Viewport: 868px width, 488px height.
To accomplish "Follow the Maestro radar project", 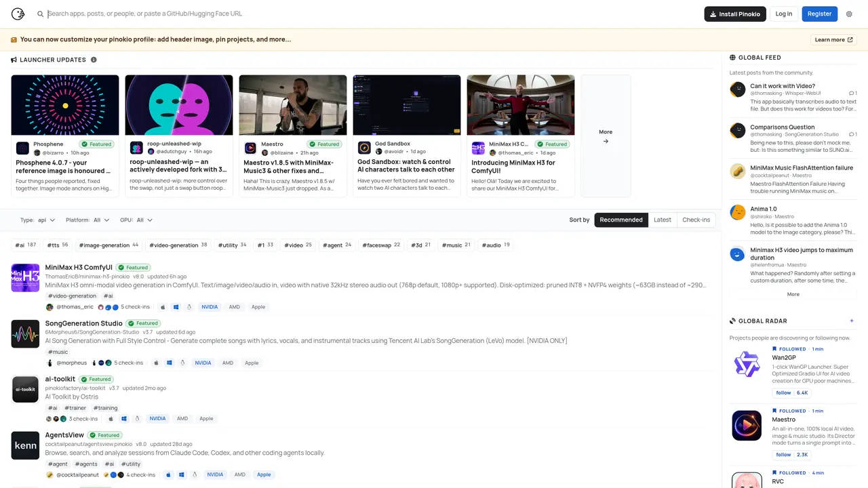I will tap(783, 455).
